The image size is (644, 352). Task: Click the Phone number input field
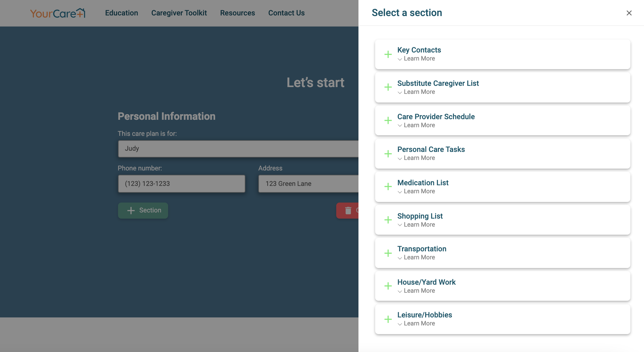tap(182, 184)
